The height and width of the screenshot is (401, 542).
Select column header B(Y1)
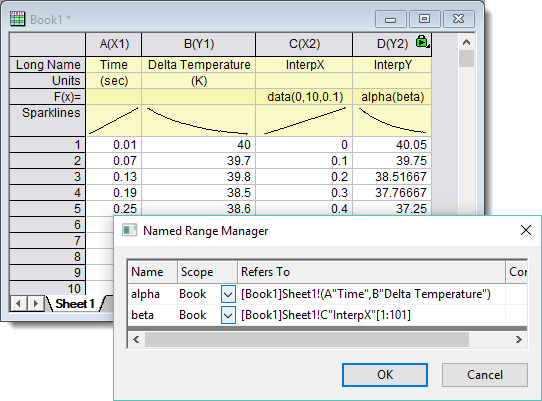pos(199,44)
